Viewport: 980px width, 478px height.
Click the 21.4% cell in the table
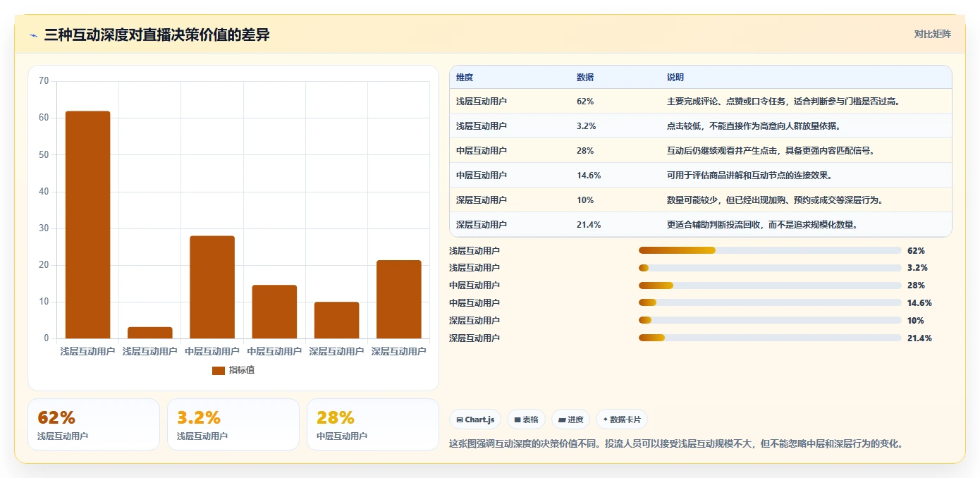589,225
